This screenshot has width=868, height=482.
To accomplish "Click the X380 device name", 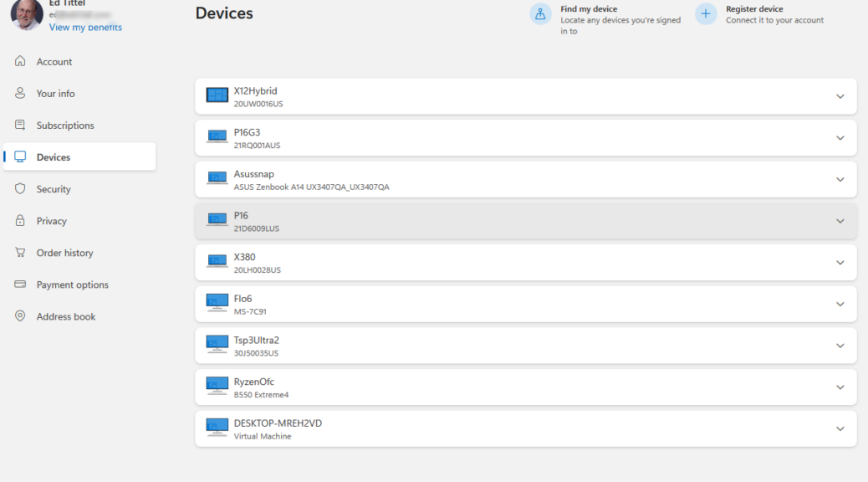I will click(244, 257).
